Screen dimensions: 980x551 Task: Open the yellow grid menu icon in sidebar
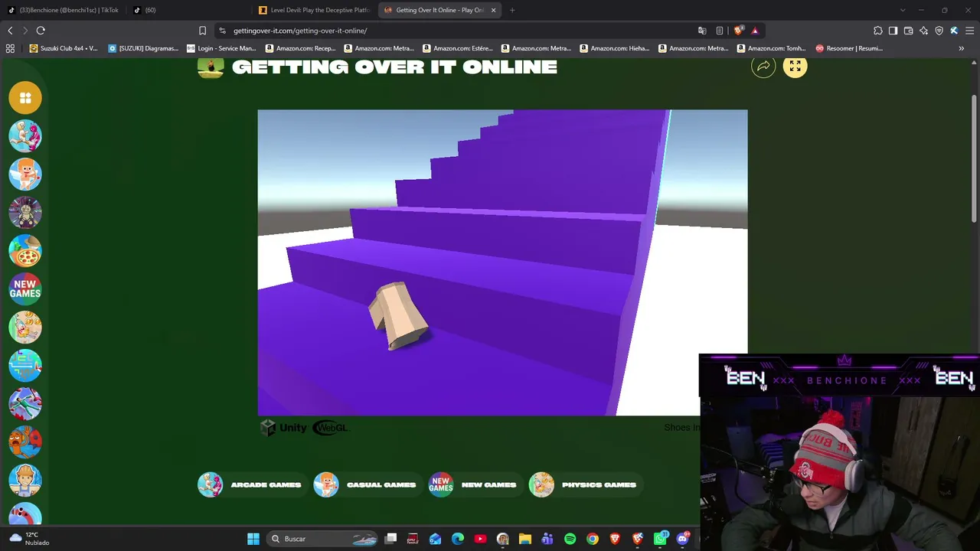pos(25,98)
